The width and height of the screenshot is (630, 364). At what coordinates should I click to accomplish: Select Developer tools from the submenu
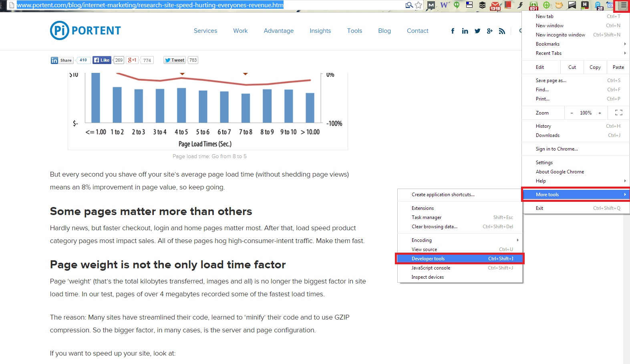(460, 259)
